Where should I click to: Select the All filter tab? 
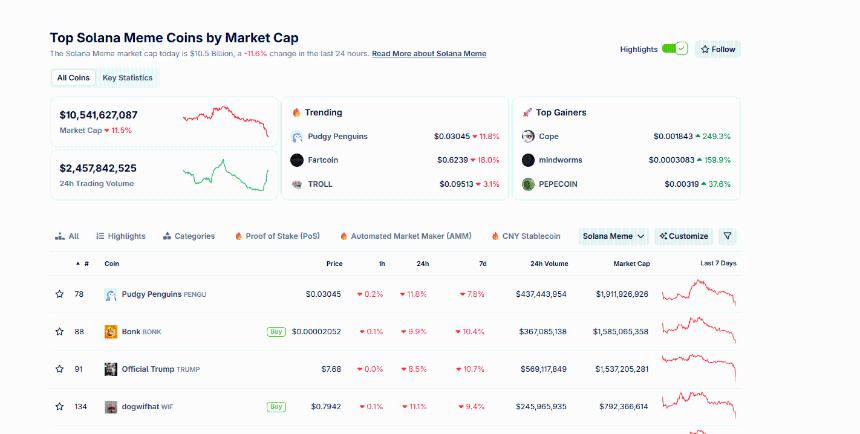67,236
